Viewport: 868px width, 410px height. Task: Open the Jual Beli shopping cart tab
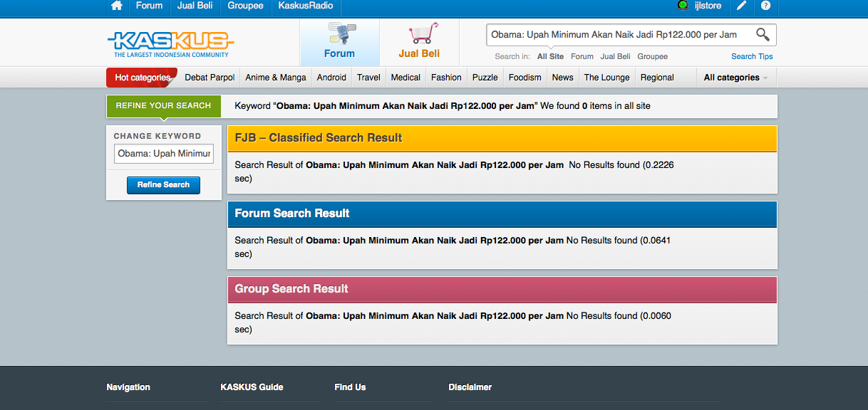[419, 42]
